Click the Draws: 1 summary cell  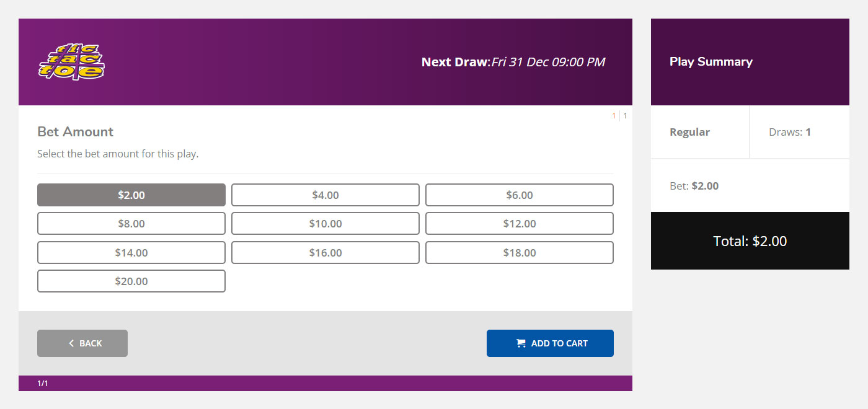[800, 132]
